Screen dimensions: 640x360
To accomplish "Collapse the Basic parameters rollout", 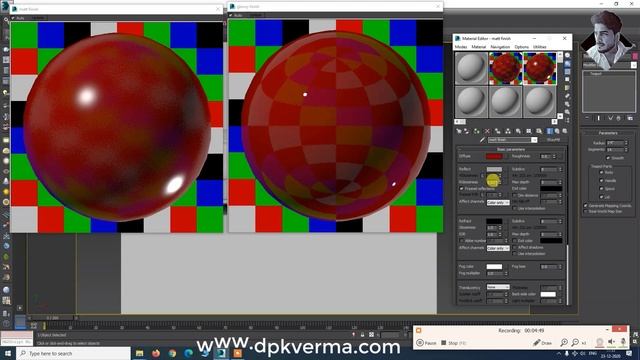I will tap(511, 149).
